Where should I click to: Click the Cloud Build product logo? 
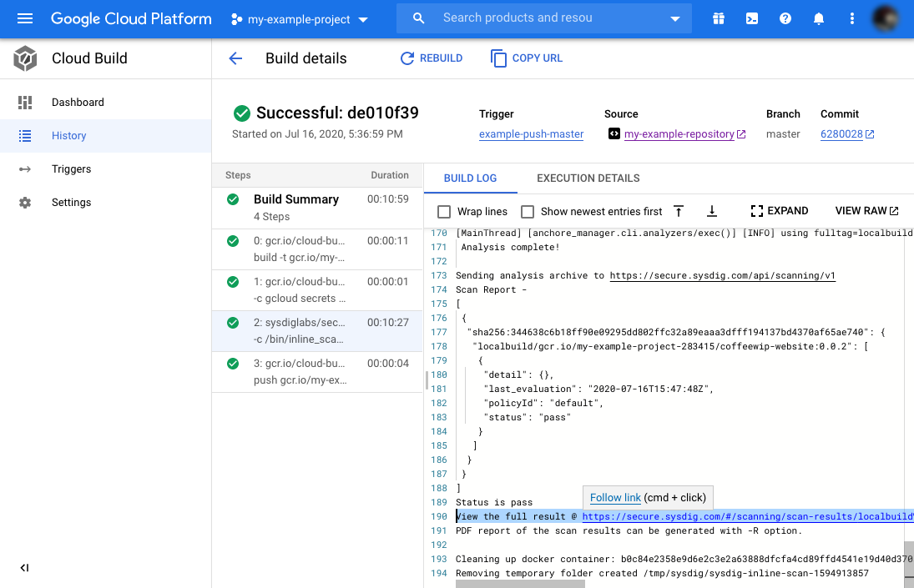point(25,58)
